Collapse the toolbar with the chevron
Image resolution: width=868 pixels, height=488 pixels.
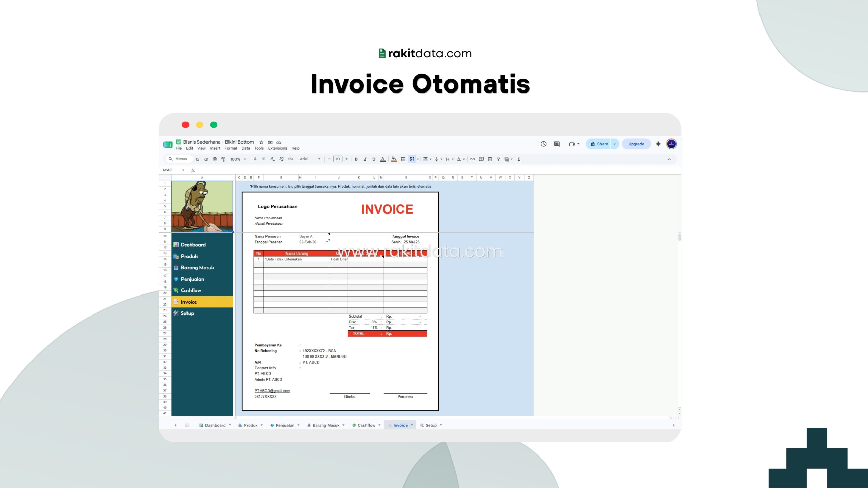point(669,159)
